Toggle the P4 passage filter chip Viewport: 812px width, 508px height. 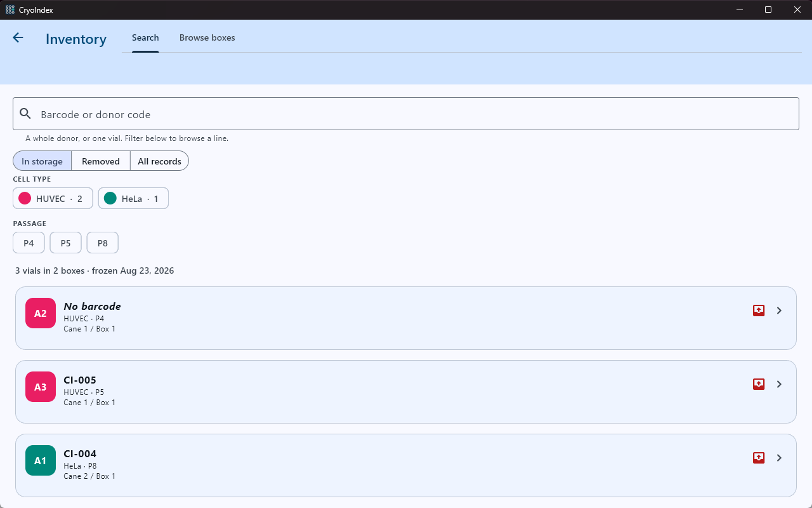coord(29,243)
